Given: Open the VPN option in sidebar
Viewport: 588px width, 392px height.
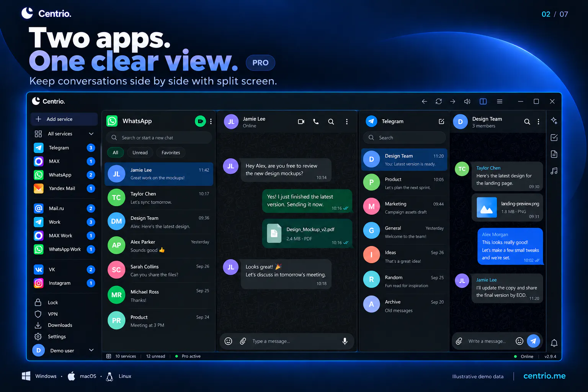Looking at the screenshot, I should pos(46,314).
